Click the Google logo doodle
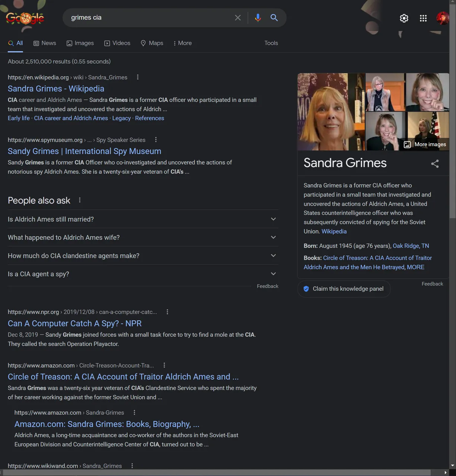 click(25, 18)
